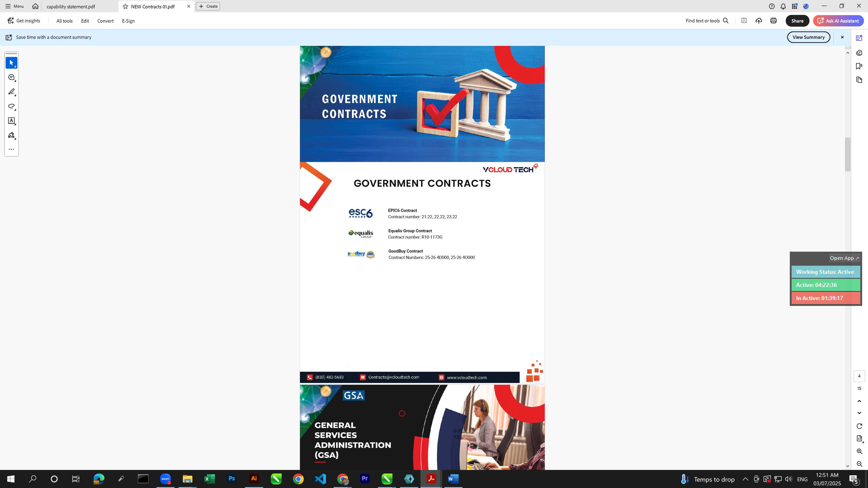Open the E-Sign menu

[x=128, y=21]
